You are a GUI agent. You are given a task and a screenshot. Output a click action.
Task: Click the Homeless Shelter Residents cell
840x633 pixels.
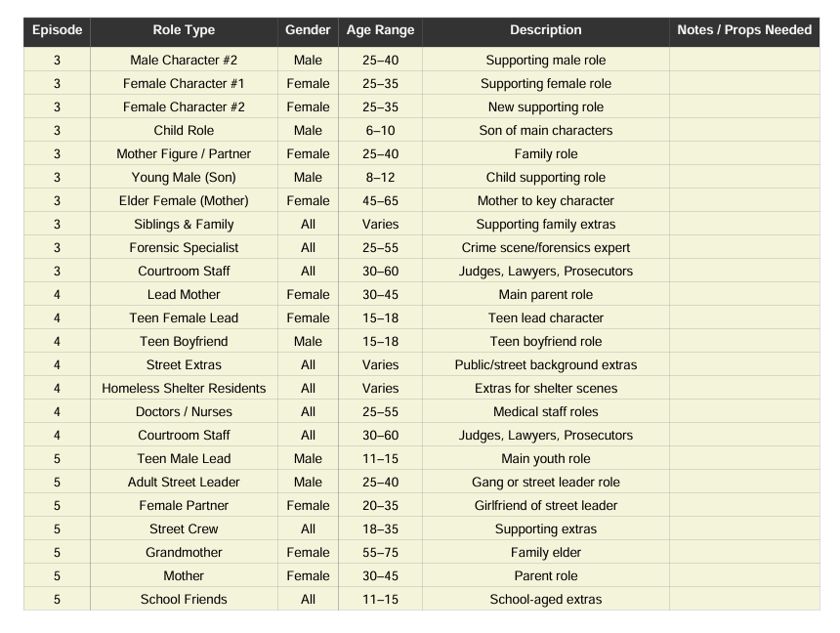(184, 389)
